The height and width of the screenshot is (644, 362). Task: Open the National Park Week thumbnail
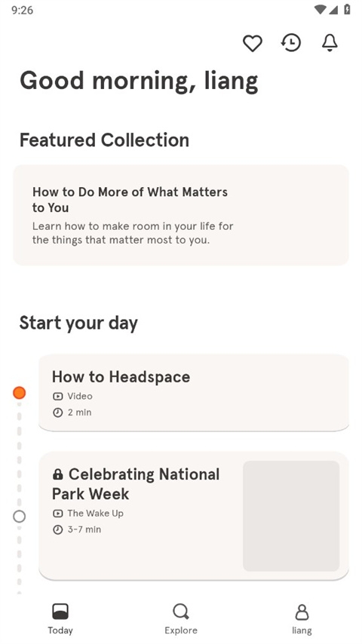tap(291, 516)
